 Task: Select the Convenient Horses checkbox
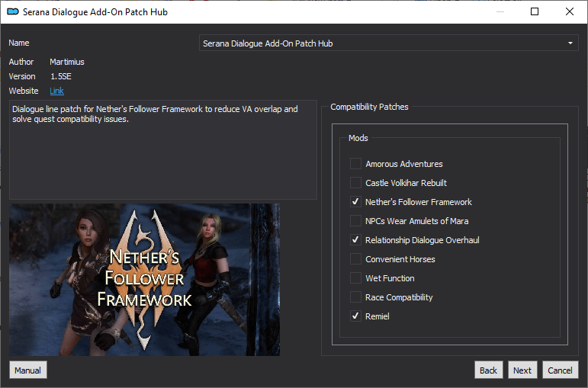(355, 259)
